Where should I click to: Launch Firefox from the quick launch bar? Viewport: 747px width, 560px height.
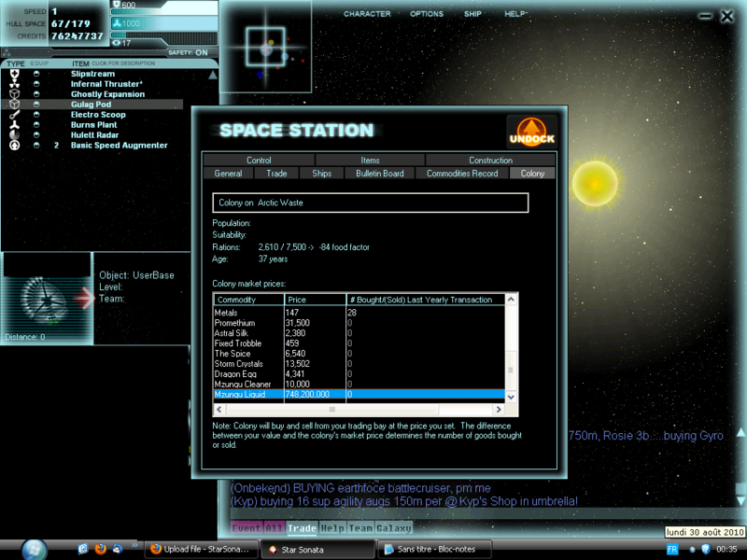click(99, 549)
